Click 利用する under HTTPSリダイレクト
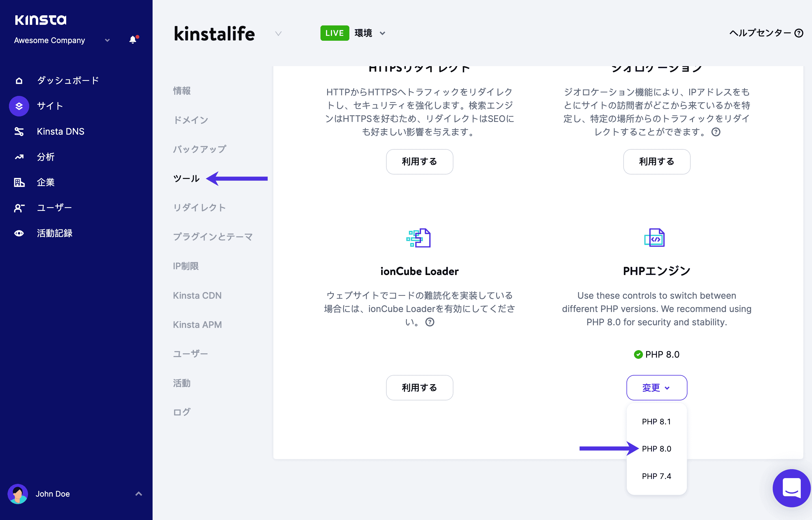Viewport: 812px width, 520px height. coord(420,162)
